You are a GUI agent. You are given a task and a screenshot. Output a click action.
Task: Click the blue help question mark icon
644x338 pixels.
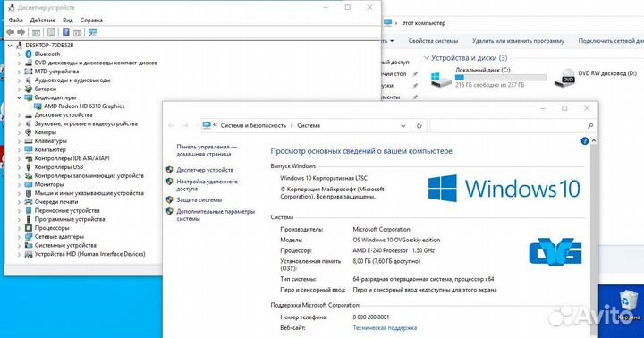click(584, 141)
